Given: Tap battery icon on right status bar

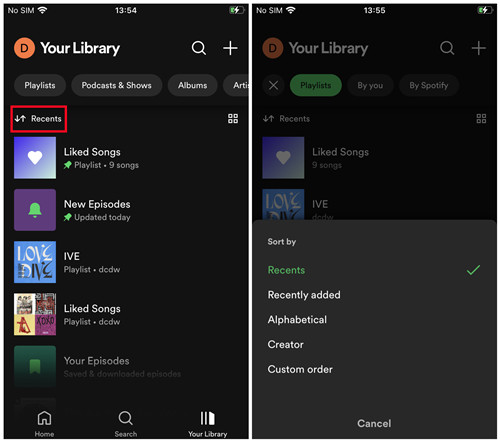Looking at the screenshot, I should pos(486,10).
